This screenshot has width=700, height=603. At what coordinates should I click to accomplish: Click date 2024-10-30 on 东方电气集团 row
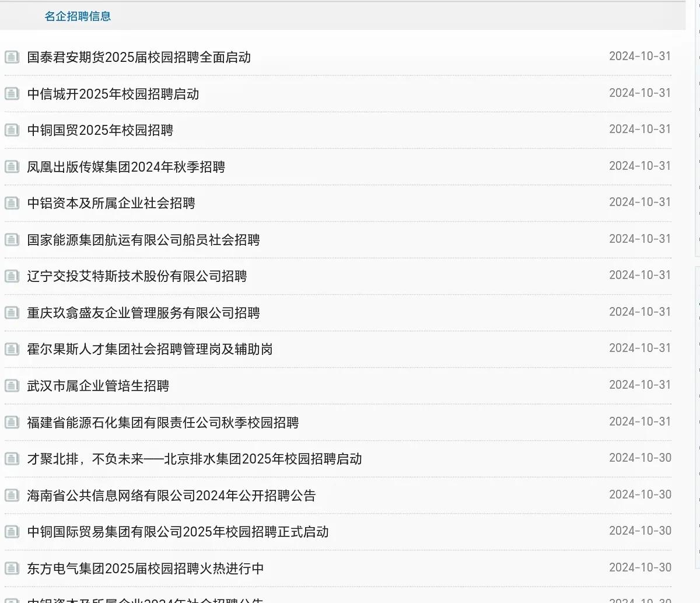tap(640, 567)
